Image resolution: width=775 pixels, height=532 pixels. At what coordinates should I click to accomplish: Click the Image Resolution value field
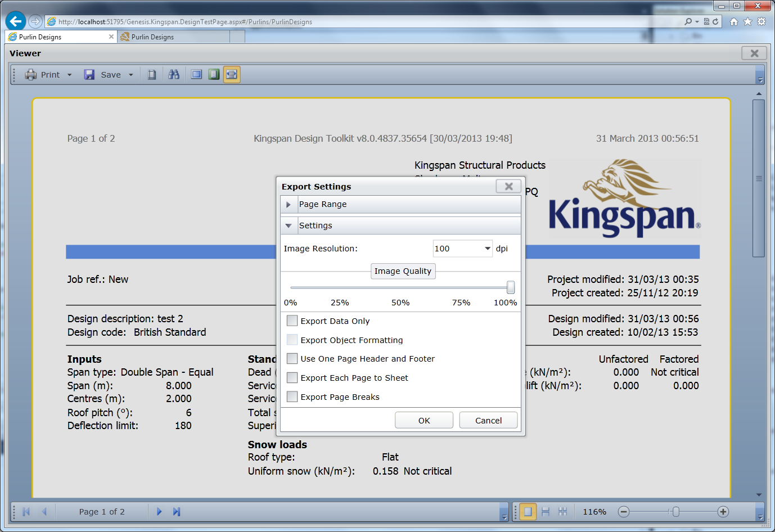[x=457, y=249]
